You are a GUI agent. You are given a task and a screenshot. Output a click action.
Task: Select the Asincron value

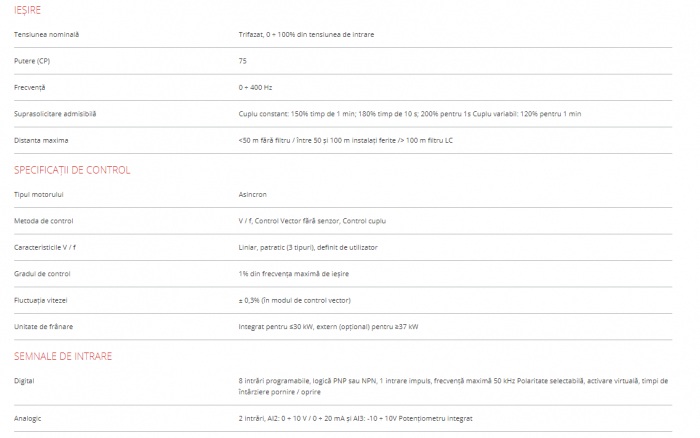[253, 194]
